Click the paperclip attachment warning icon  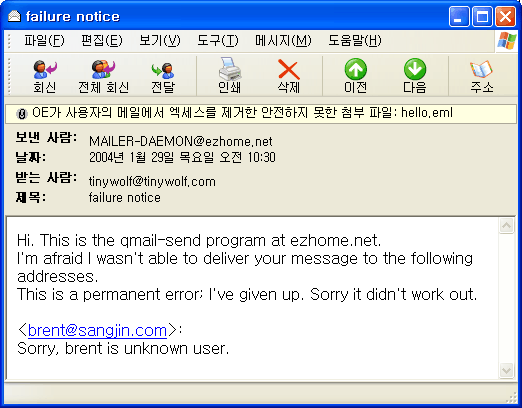pyautogui.click(x=22, y=114)
